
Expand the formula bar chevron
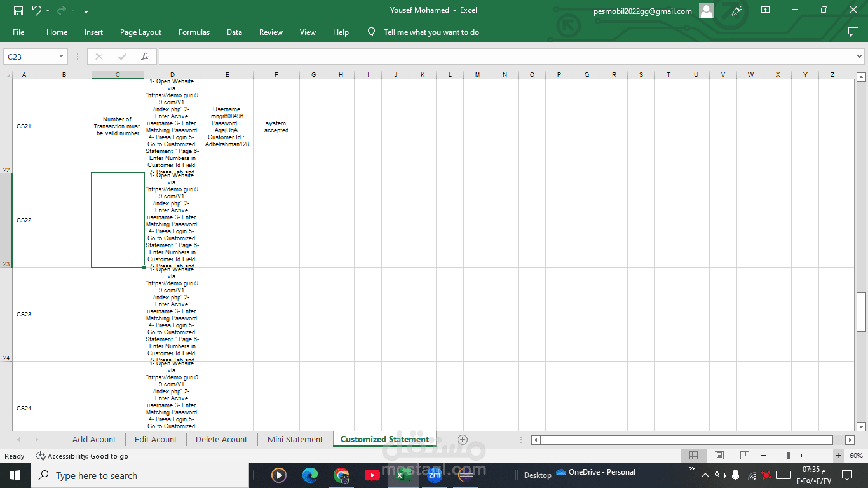pyautogui.click(x=860, y=57)
